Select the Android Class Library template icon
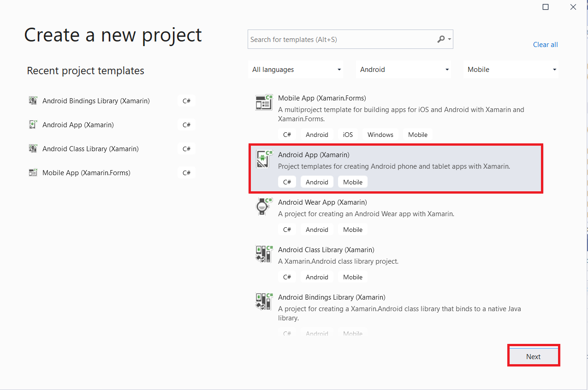 click(264, 254)
